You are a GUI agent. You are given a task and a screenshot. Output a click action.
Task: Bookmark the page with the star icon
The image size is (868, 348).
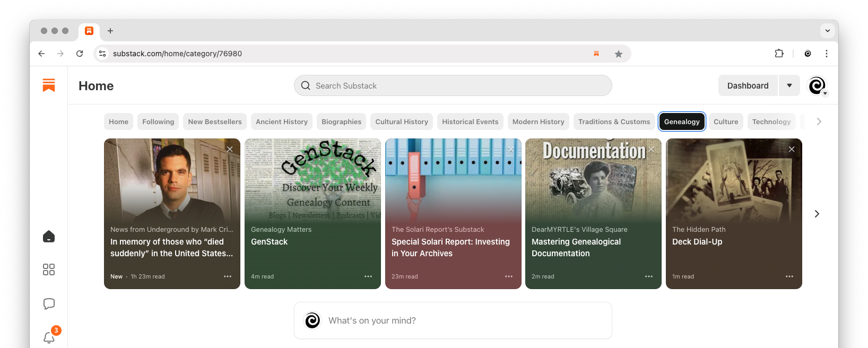click(619, 54)
